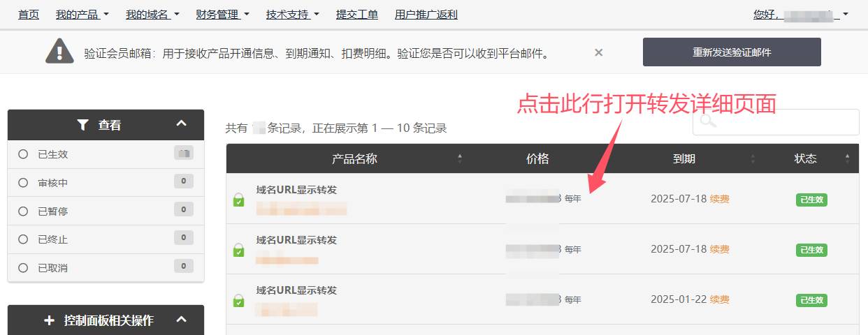Click the 已终止 count badge

[x=184, y=238]
